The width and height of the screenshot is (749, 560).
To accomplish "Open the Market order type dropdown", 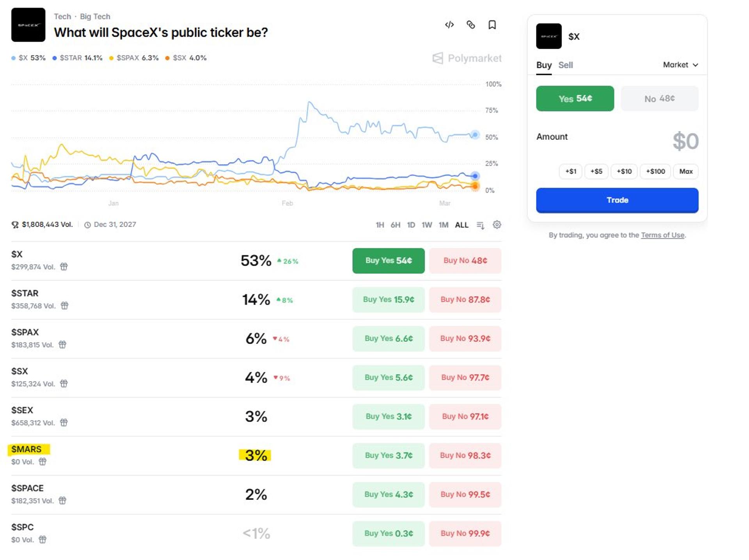I will pyautogui.click(x=680, y=65).
